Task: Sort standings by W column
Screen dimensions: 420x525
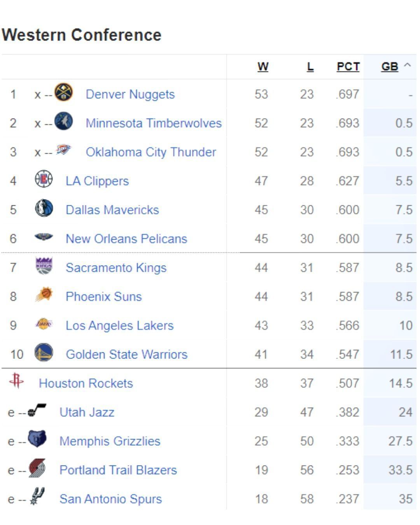Action: 263,67
